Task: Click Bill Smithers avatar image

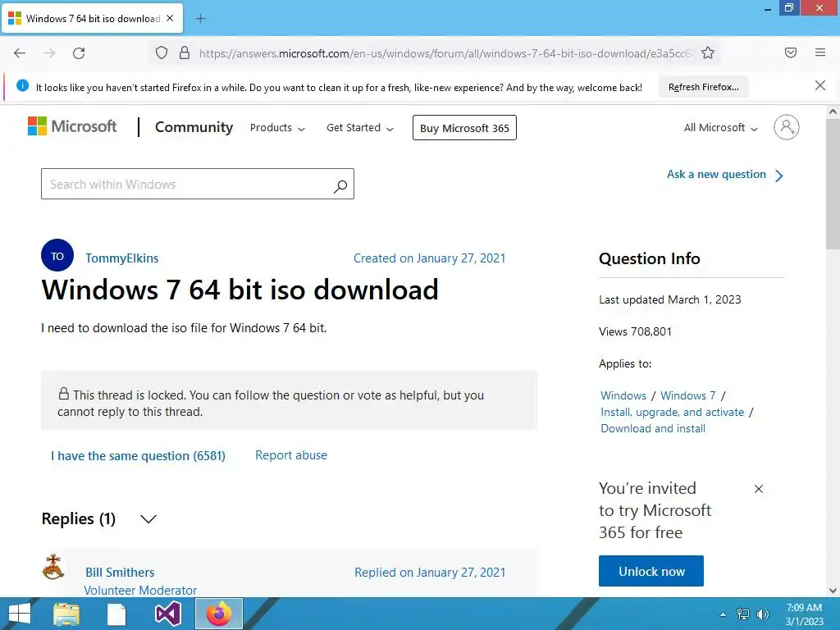Action: pos(53,568)
